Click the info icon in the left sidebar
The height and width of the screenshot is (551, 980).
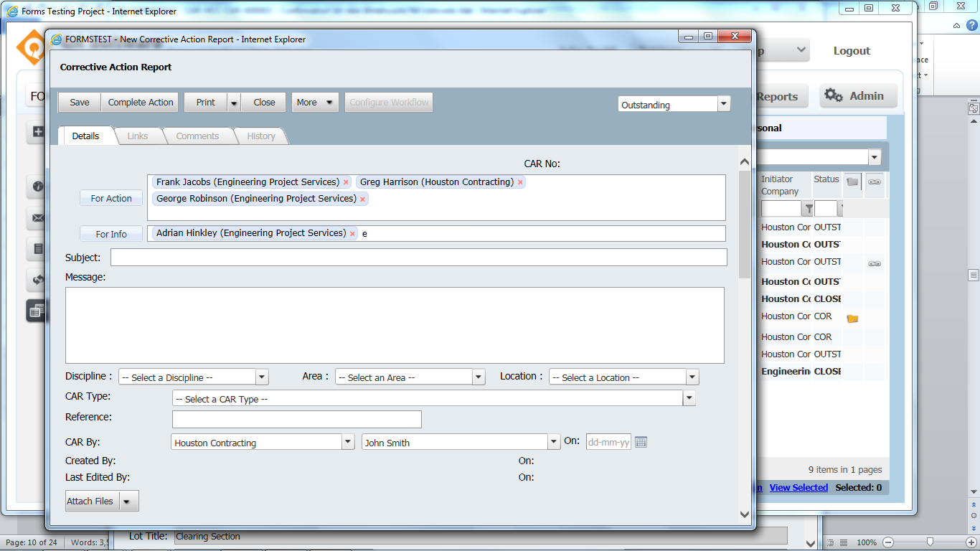(37, 187)
